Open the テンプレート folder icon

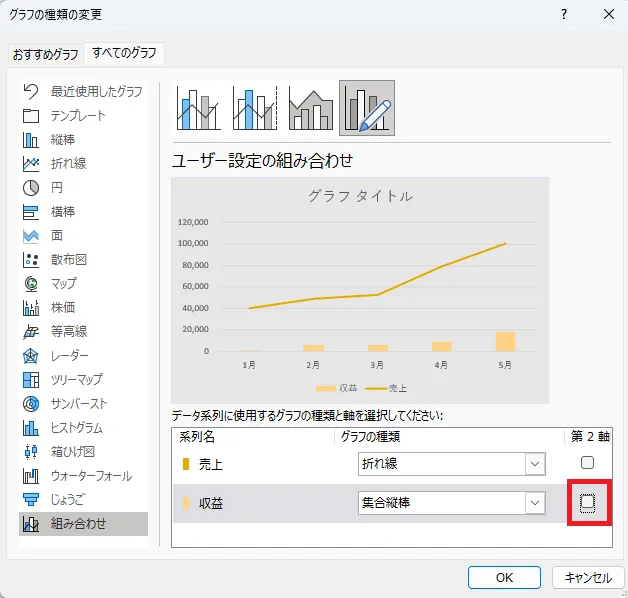31,116
